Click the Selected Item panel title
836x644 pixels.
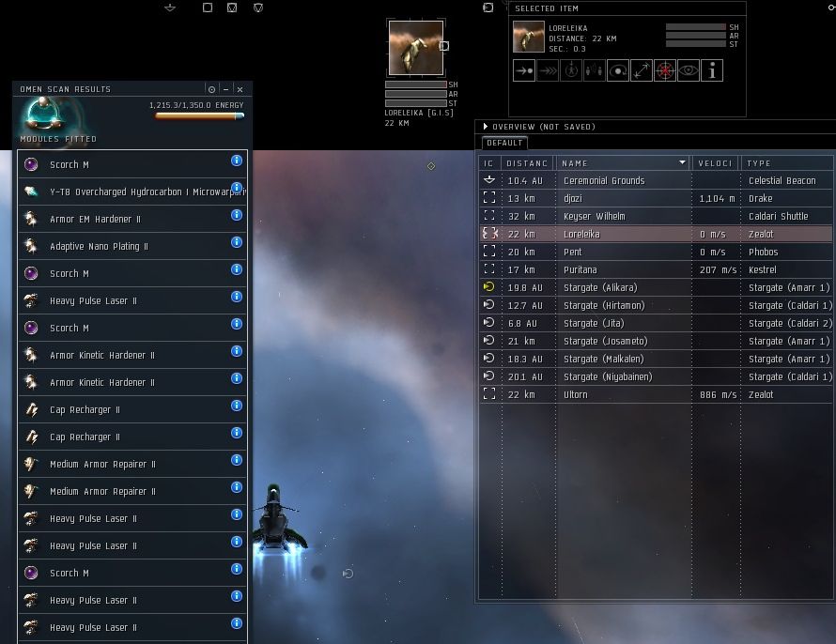click(547, 8)
